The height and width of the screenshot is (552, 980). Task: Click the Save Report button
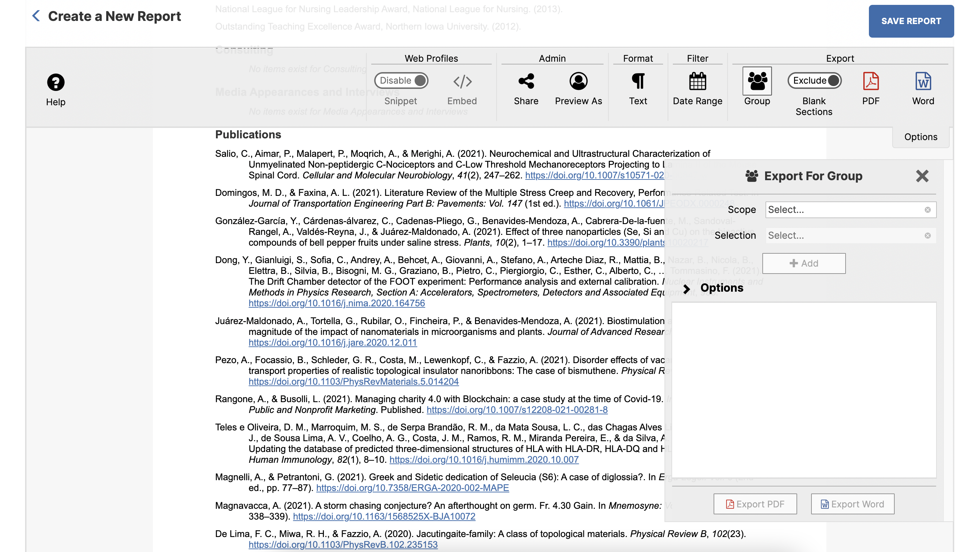tap(911, 21)
